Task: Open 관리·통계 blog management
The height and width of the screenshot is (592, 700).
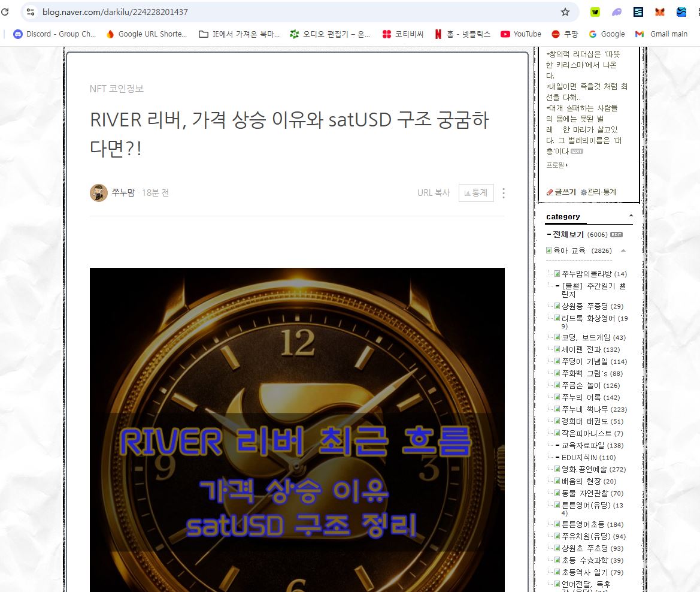Action: coord(598,192)
